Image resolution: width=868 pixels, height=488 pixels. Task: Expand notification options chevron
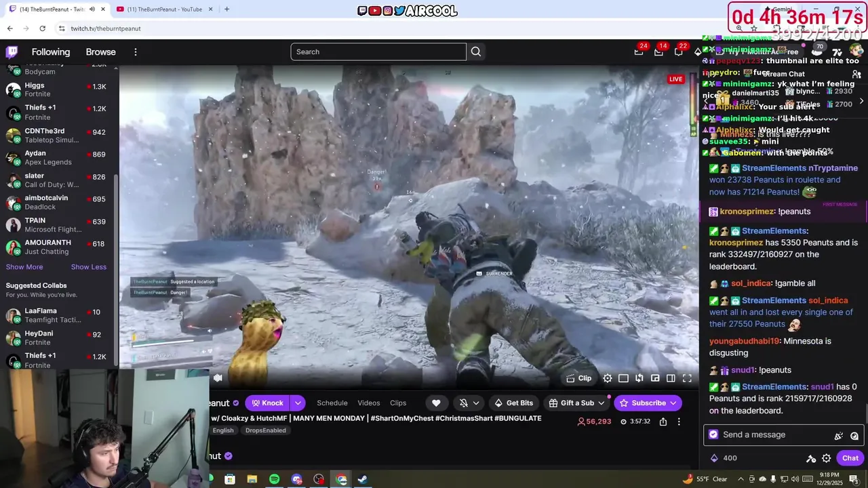pyautogui.click(x=476, y=403)
